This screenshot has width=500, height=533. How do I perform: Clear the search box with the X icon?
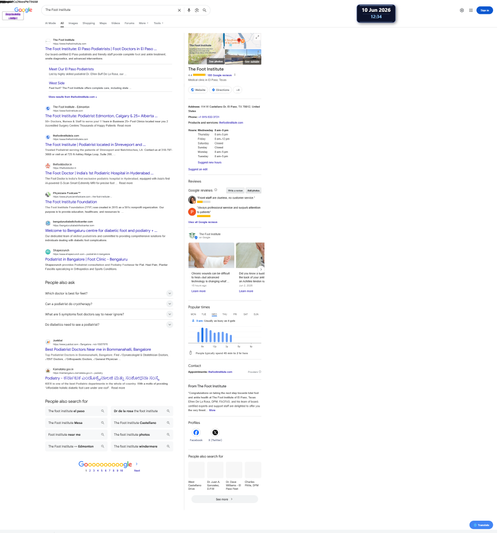point(179,10)
